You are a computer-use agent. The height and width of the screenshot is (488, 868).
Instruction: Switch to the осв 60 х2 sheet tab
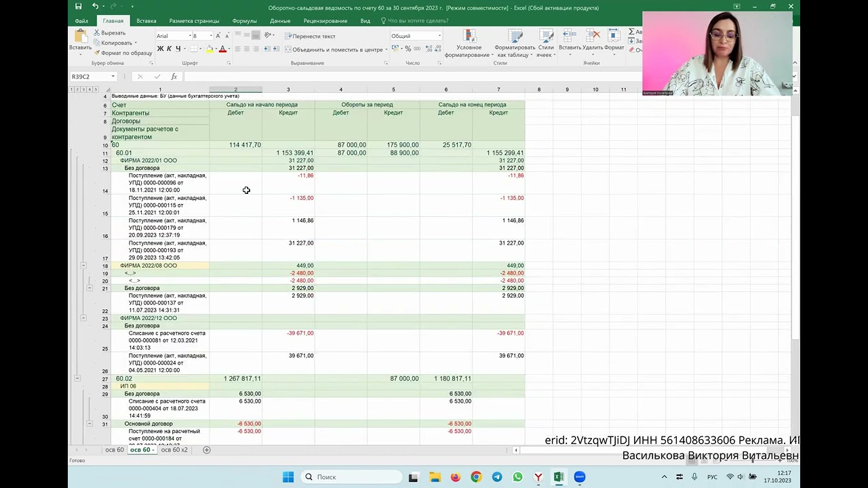pyautogui.click(x=174, y=450)
